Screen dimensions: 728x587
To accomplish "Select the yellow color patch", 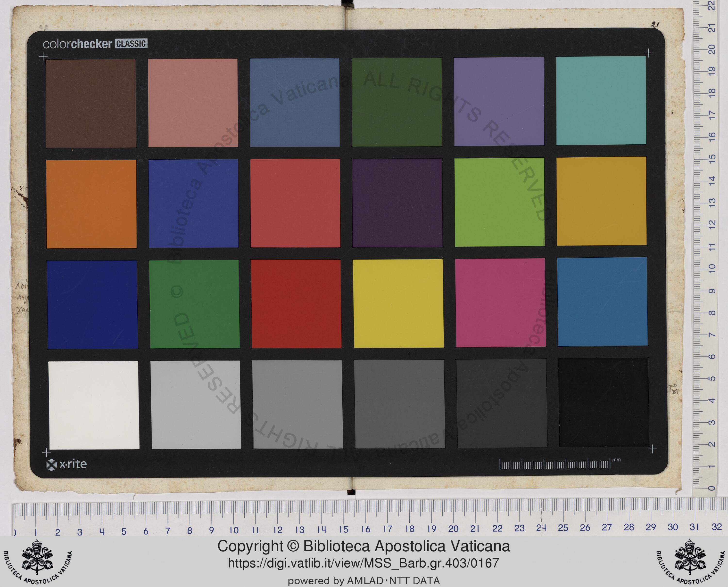I will tap(398, 303).
